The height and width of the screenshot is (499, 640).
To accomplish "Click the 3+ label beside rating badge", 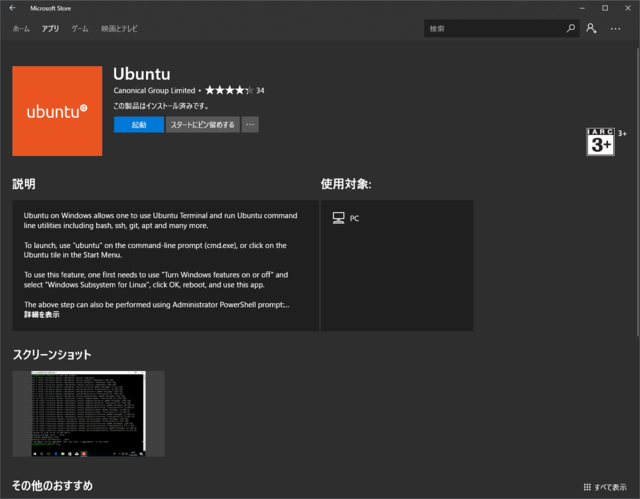I will [x=622, y=133].
